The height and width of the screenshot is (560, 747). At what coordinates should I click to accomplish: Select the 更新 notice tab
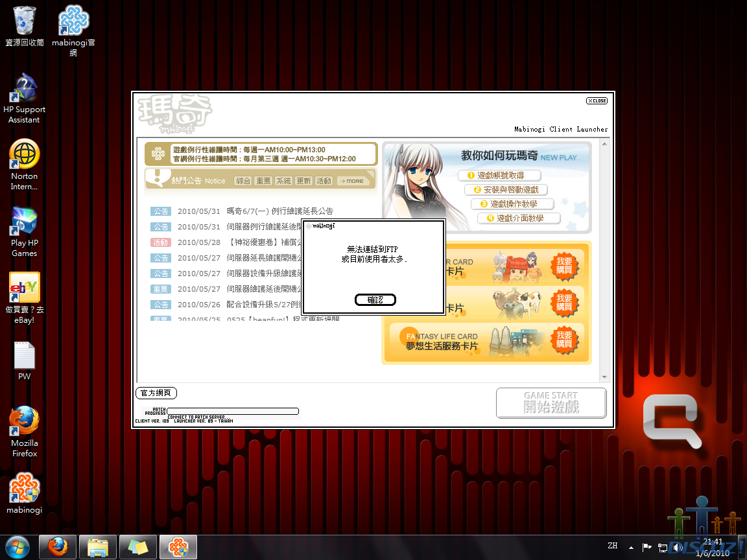(x=303, y=181)
